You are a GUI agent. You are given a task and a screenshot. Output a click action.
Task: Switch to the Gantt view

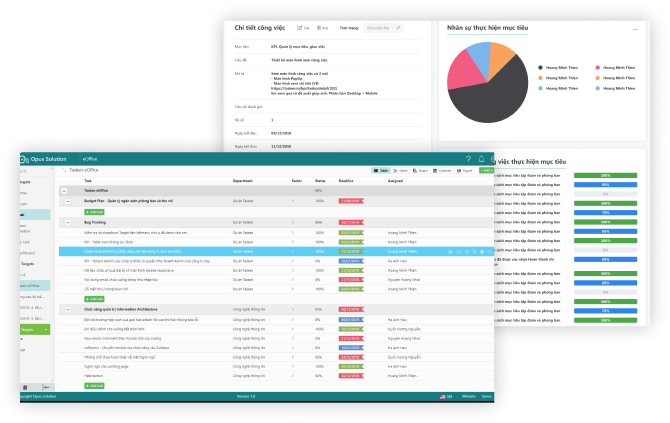pos(400,170)
